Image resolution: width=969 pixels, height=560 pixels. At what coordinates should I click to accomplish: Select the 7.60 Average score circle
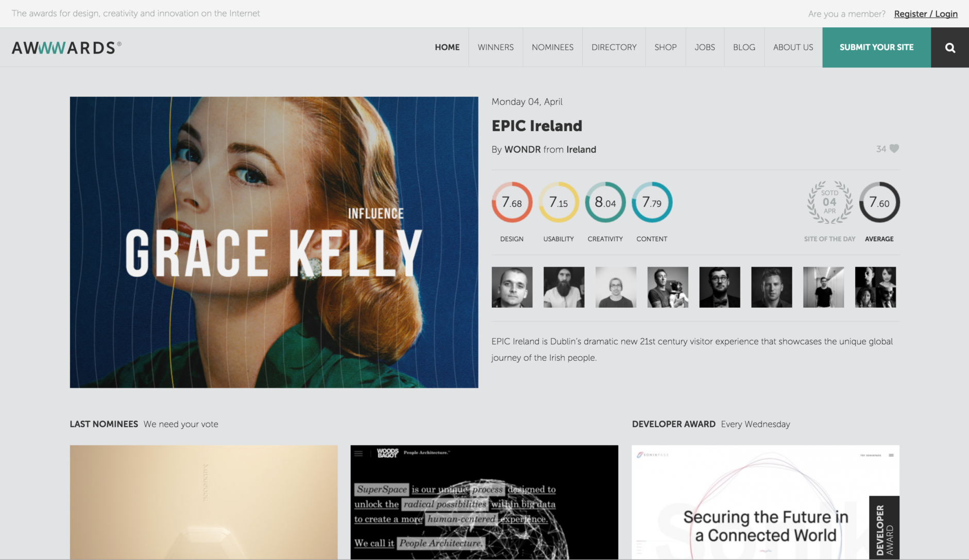(879, 202)
